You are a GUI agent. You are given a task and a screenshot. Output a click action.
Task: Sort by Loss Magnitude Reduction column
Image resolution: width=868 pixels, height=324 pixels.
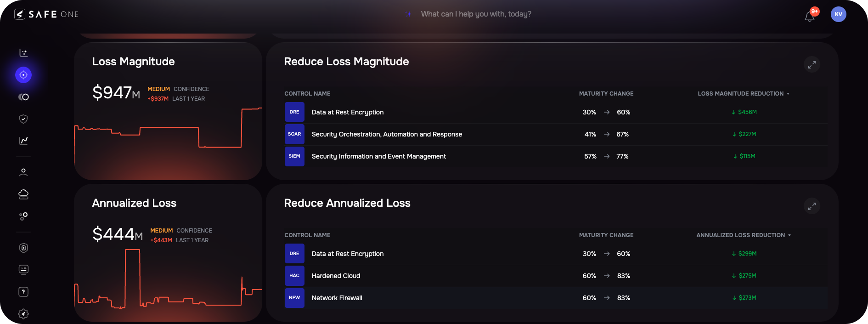tap(744, 94)
